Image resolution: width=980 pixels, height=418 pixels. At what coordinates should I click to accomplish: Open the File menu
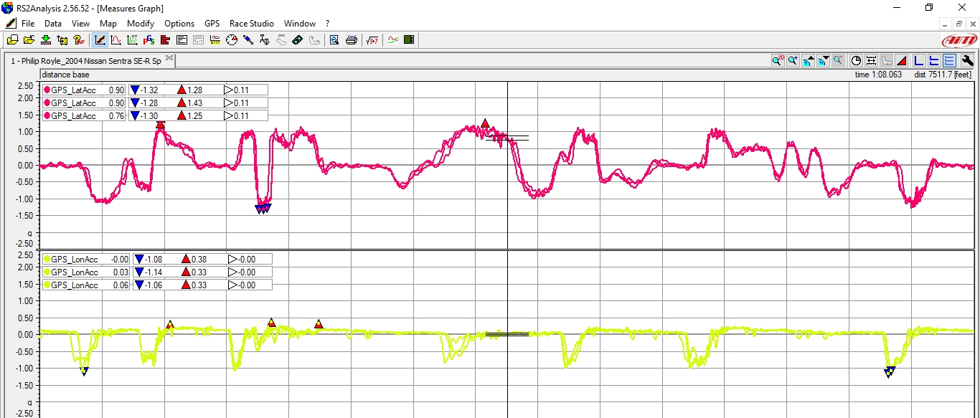28,24
